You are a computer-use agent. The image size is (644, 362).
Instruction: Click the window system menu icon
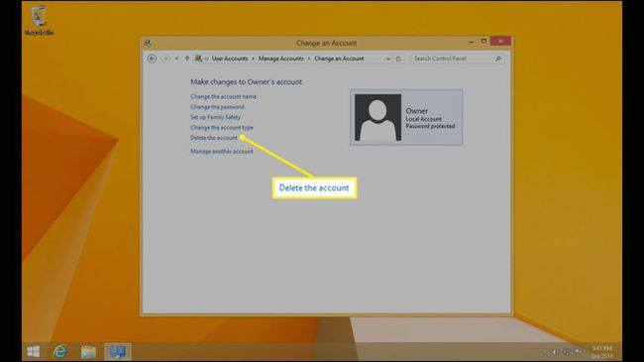tap(148, 43)
